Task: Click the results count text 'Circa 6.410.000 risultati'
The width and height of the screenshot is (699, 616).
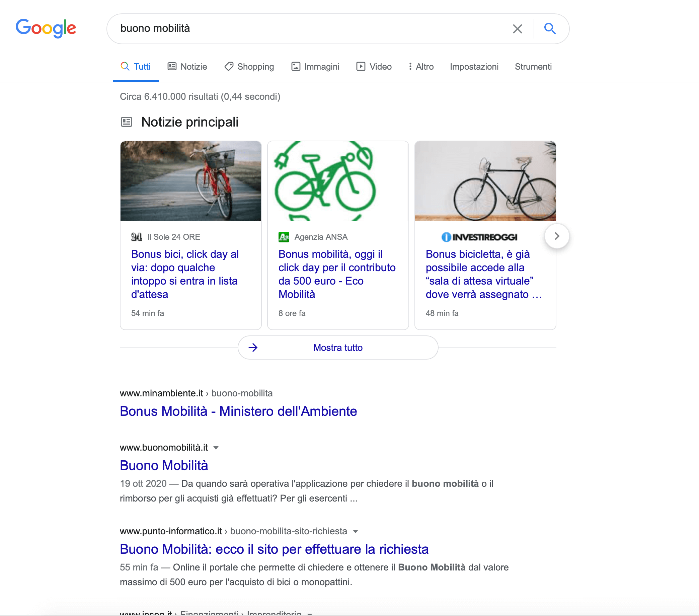Action: [200, 97]
